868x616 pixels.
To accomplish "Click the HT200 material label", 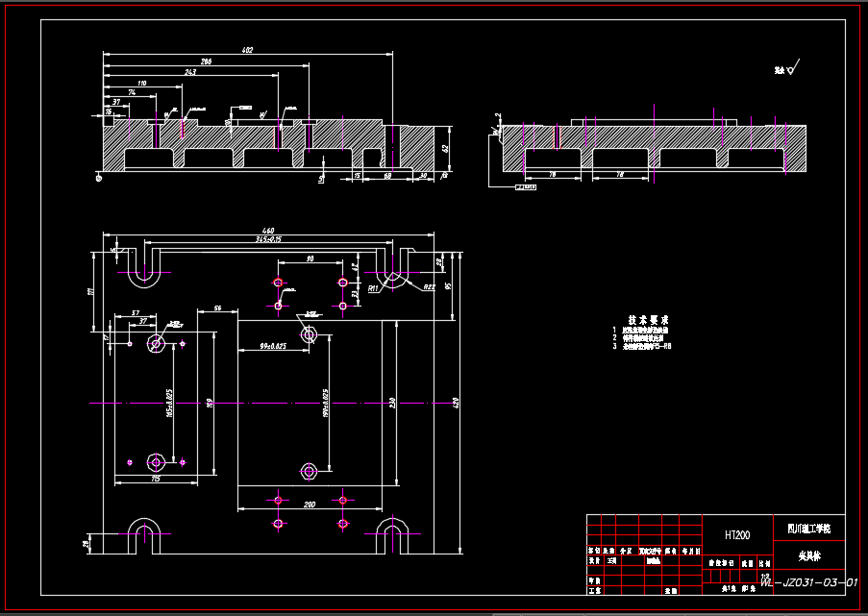I will pos(737,534).
